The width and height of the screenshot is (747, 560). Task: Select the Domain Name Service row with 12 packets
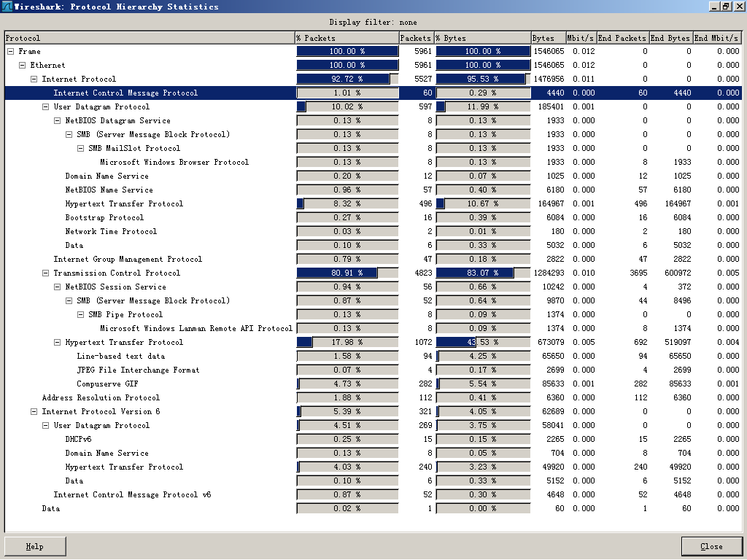pyautogui.click(x=373, y=176)
